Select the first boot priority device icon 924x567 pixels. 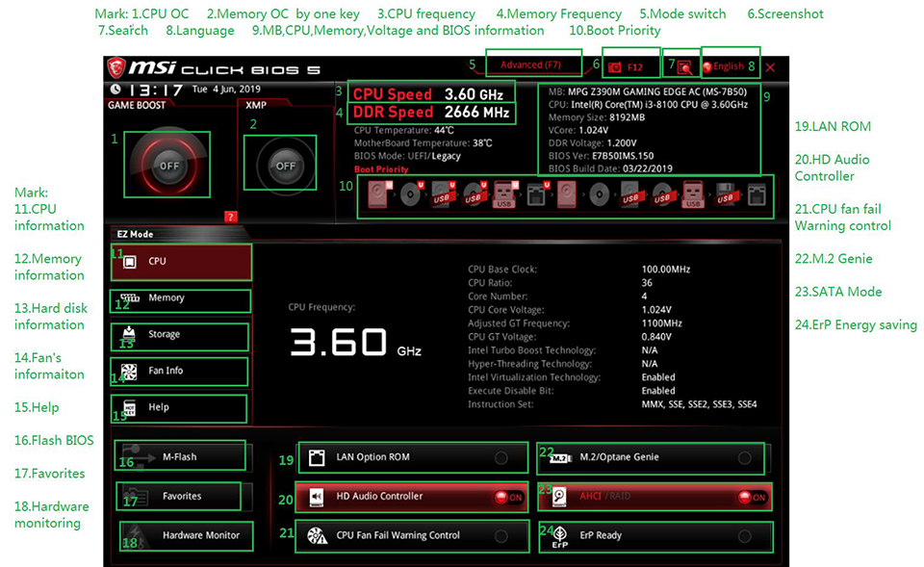376,194
